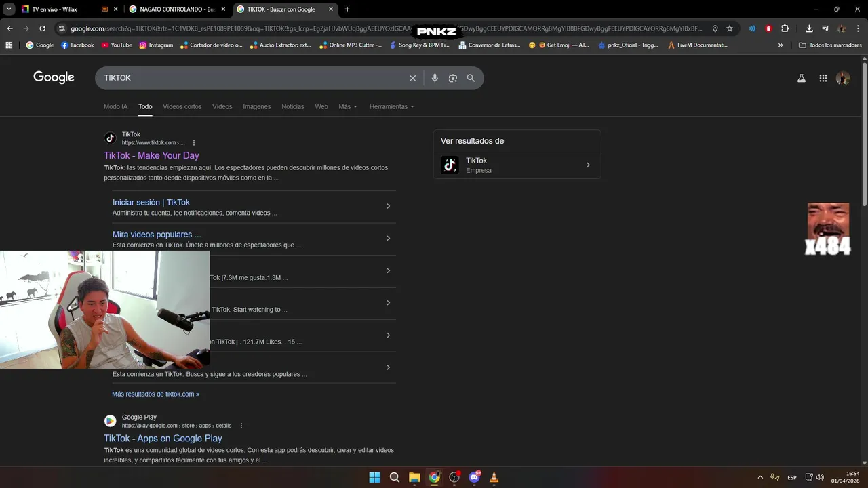Open the Google apps grid
Image resolution: width=868 pixels, height=488 pixels.
point(823,78)
